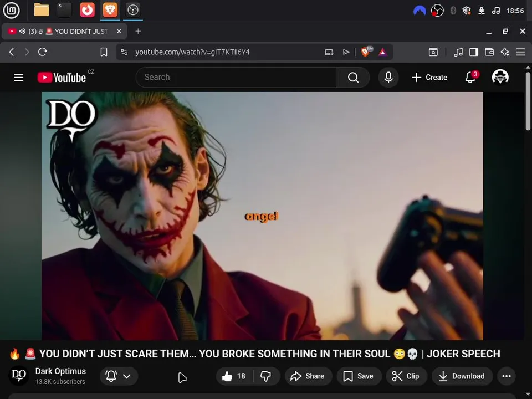Select the YOU DIDN'T JUST browser tab
This screenshot has width=532, height=399.
tap(64, 31)
